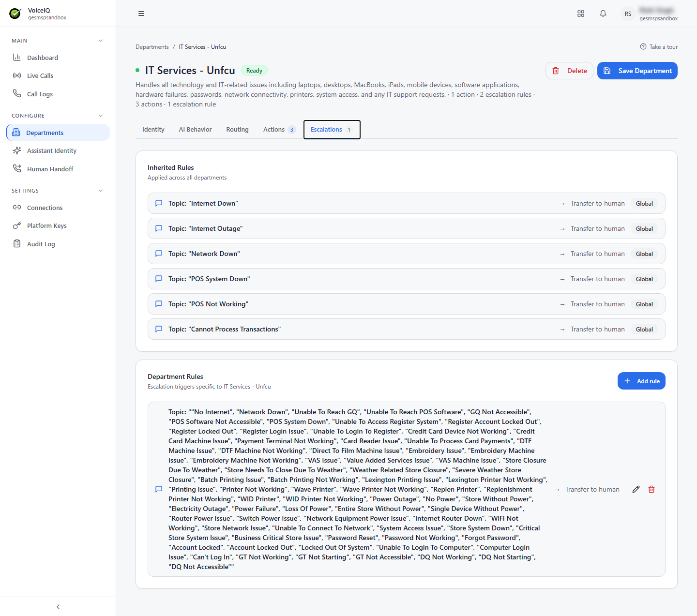The height and width of the screenshot is (616, 697).
Task: Click the Dashboard chart icon
Action: click(17, 57)
